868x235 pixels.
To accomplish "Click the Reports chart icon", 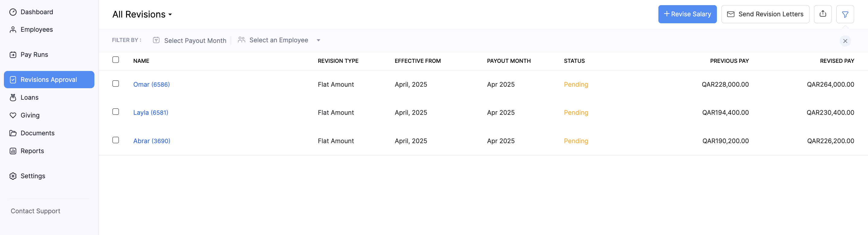I will [x=13, y=151].
